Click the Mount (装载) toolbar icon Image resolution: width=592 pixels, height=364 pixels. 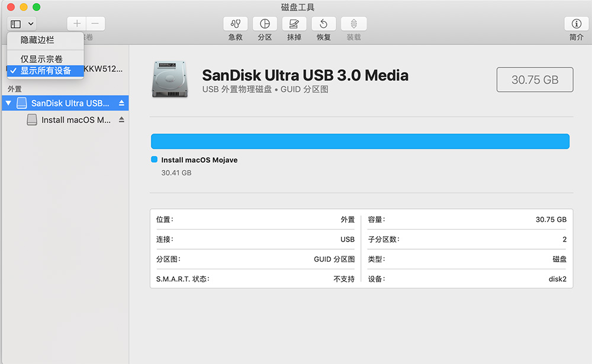pos(353,24)
